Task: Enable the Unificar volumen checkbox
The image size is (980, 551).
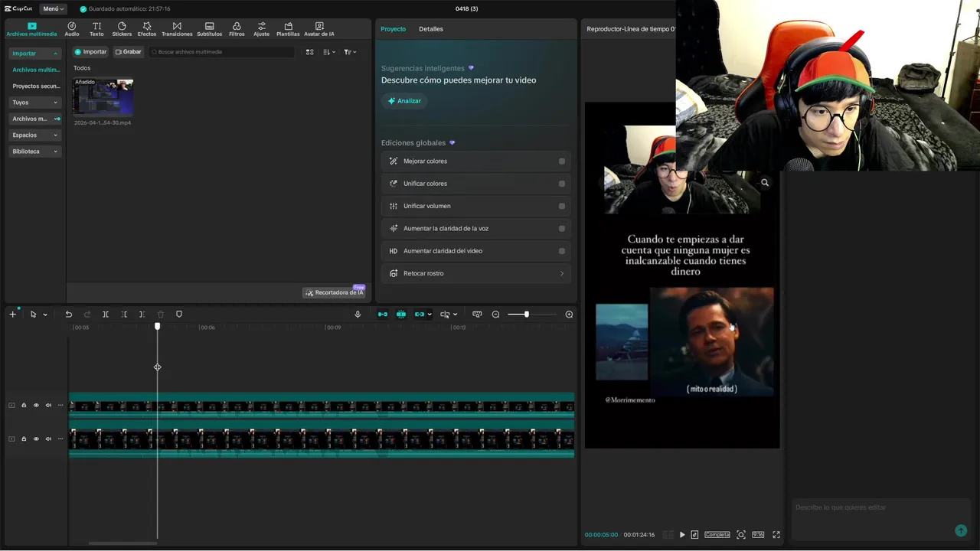Action: pos(562,206)
